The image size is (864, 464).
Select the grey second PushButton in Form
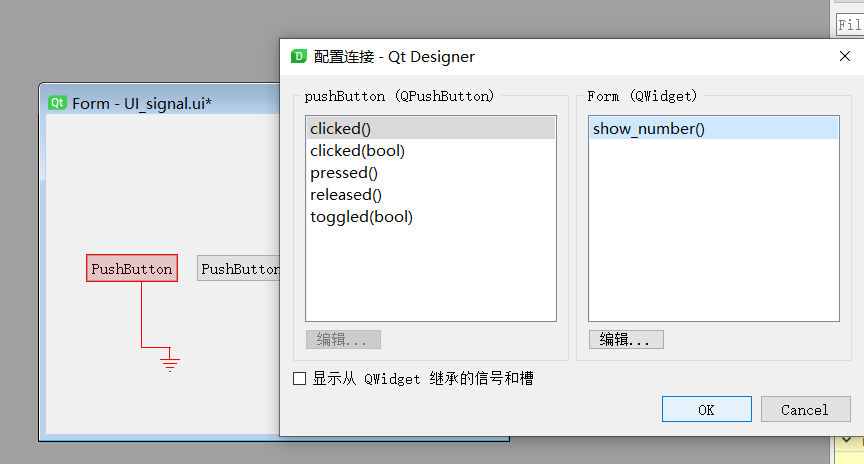pos(239,268)
